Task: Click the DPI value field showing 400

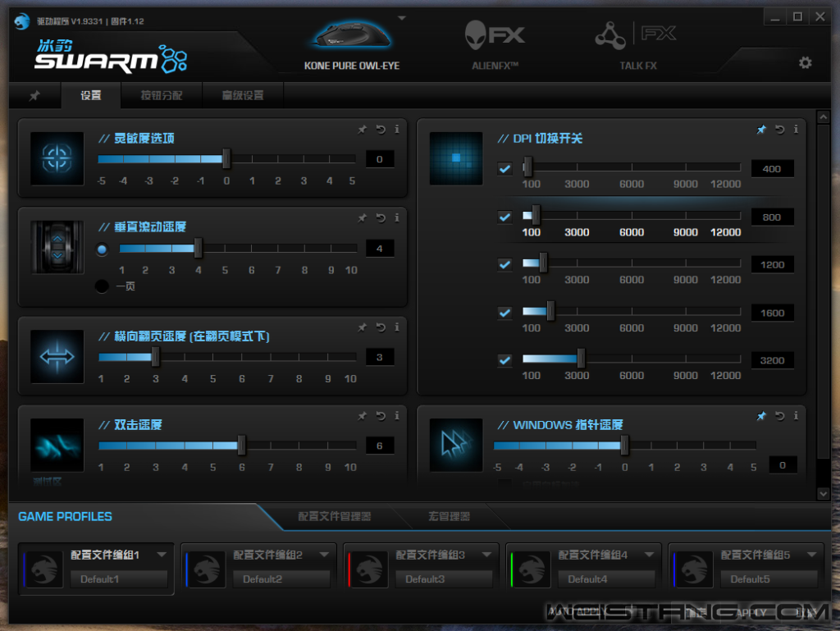Action: coord(772,169)
